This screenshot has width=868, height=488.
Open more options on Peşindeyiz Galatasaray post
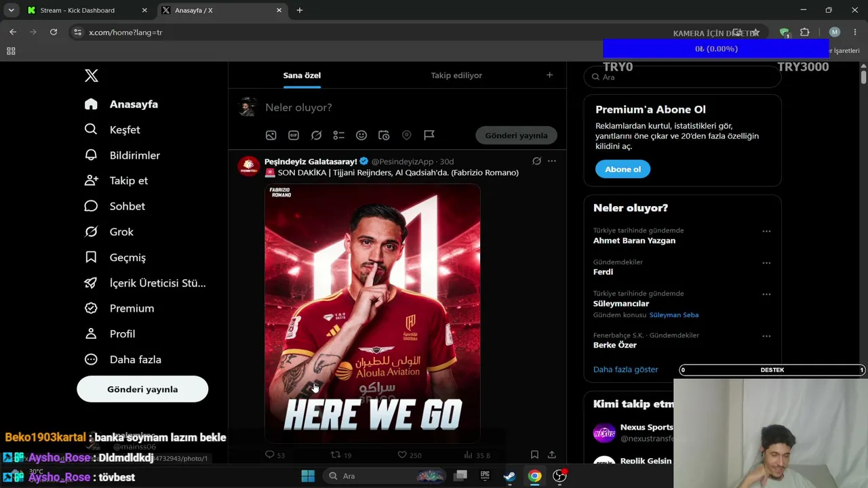pos(552,161)
